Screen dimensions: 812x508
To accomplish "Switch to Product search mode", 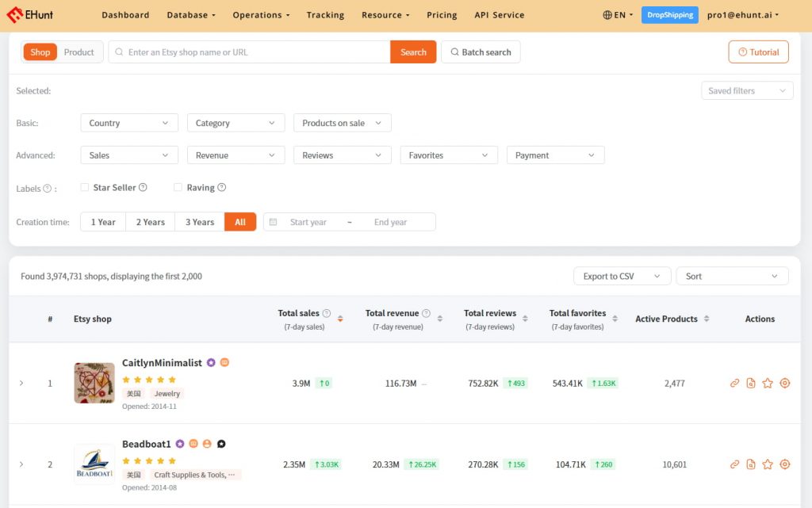I will coord(79,52).
